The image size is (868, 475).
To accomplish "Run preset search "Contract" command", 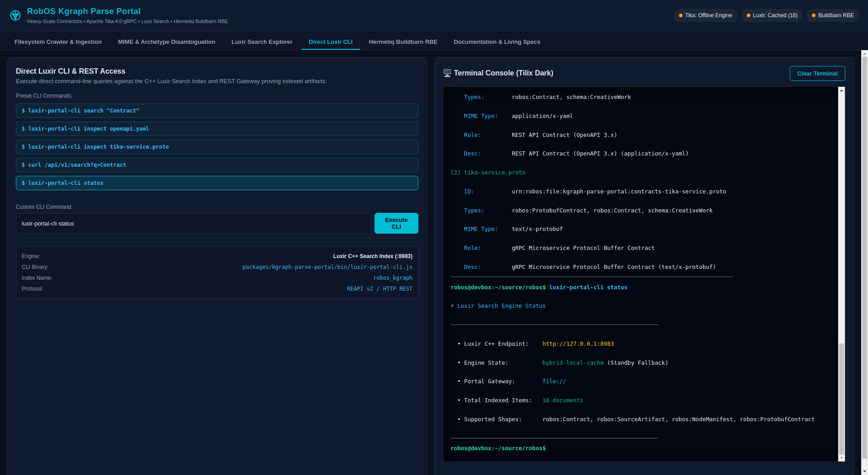I will pyautogui.click(x=217, y=111).
